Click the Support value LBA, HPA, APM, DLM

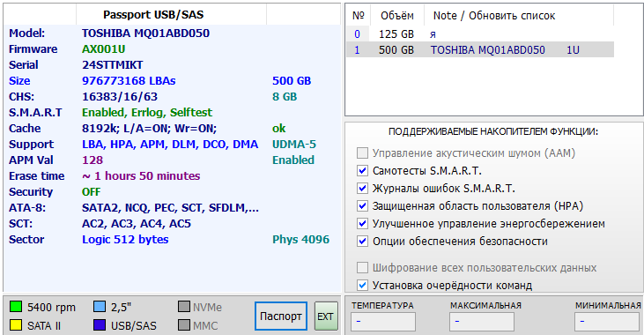(170, 145)
